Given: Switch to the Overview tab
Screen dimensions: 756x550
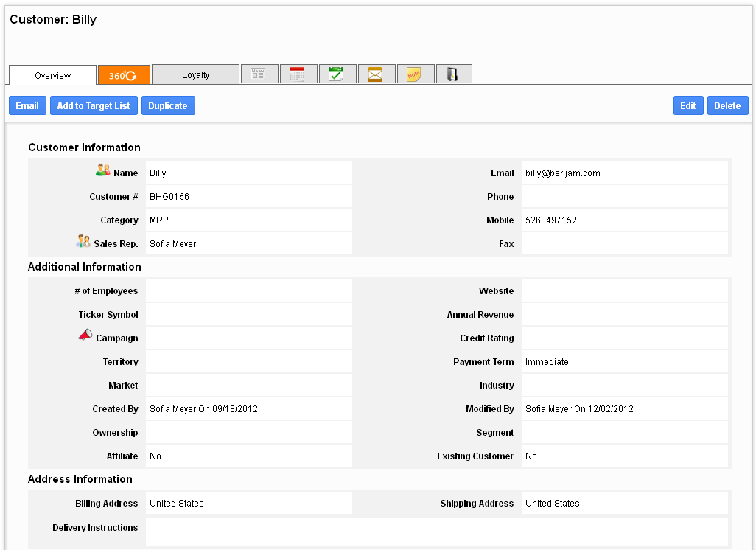Looking at the screenshot, I should click(x=52, y=75).
